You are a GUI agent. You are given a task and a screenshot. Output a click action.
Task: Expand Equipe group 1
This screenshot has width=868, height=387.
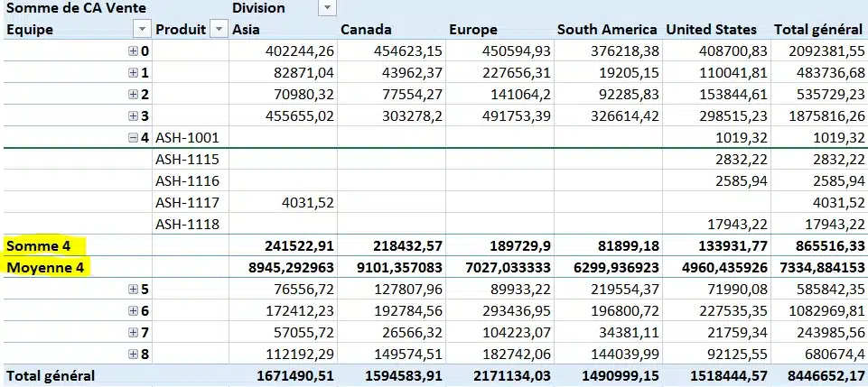click(133, 72)
